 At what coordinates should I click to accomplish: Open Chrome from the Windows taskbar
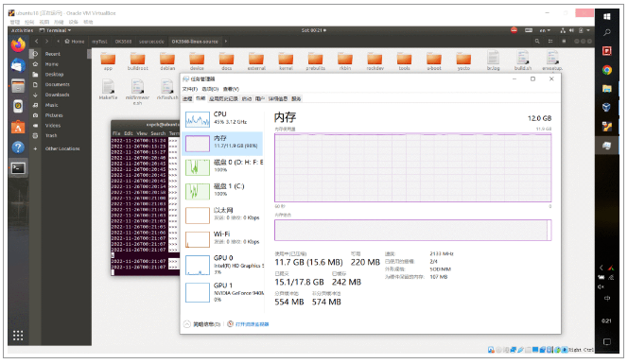tap(607, 71)
